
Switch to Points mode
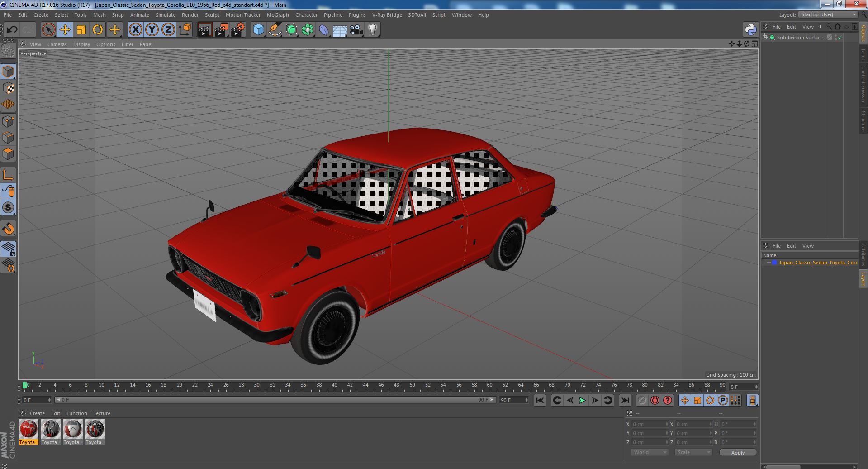(8, 121)
